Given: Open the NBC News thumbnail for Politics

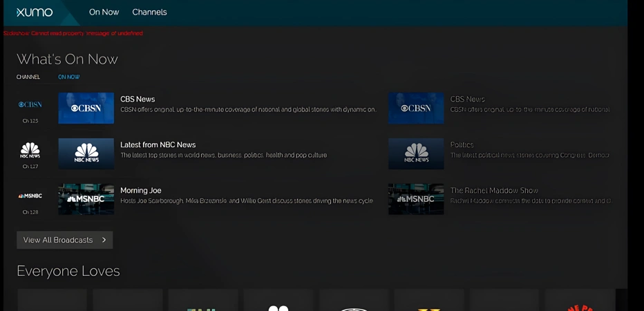Looking at the screenshot, I should tap(416, 153).
